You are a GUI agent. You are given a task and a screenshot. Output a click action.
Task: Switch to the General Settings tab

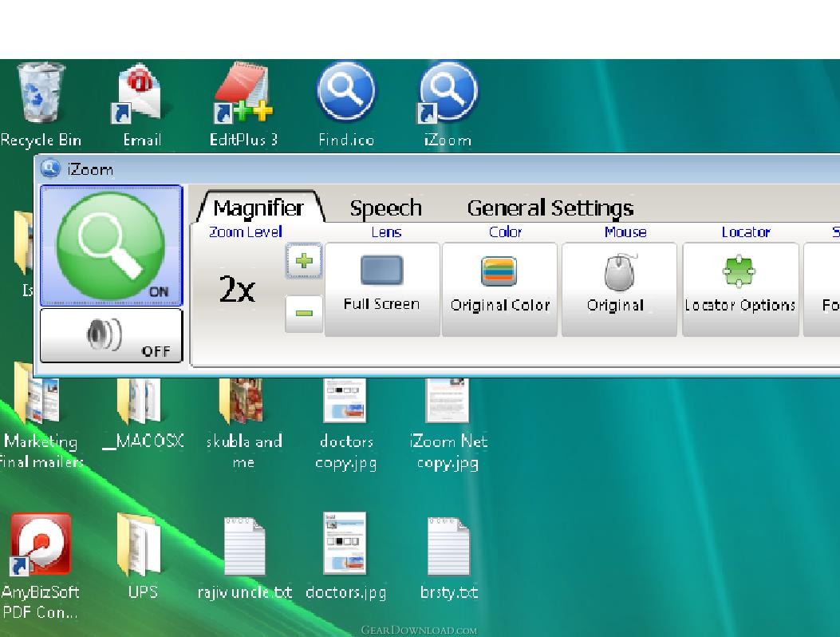pos(550,208)
